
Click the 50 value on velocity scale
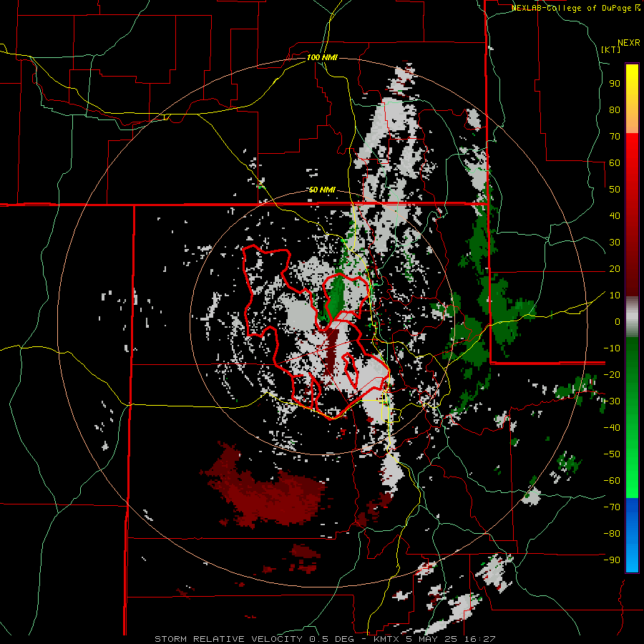[x=615, y=190]
